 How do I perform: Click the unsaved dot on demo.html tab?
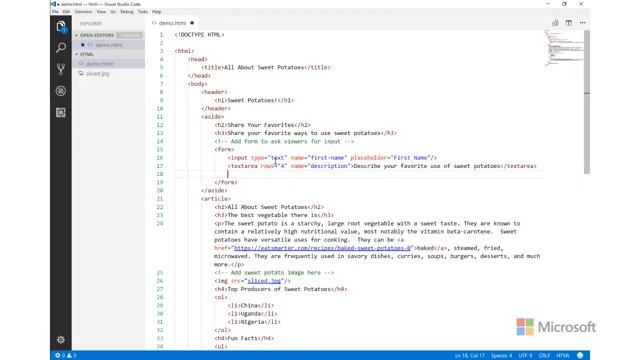click(x=192, y=23)
